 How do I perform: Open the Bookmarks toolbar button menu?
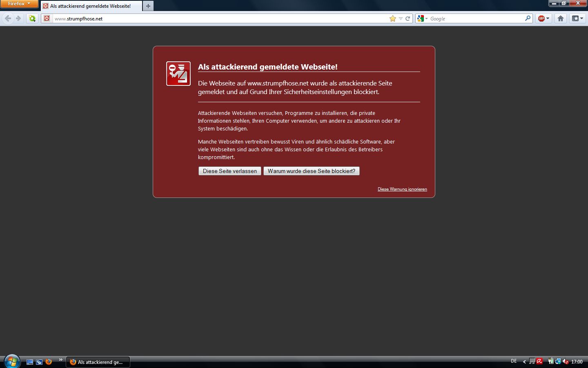577,18
